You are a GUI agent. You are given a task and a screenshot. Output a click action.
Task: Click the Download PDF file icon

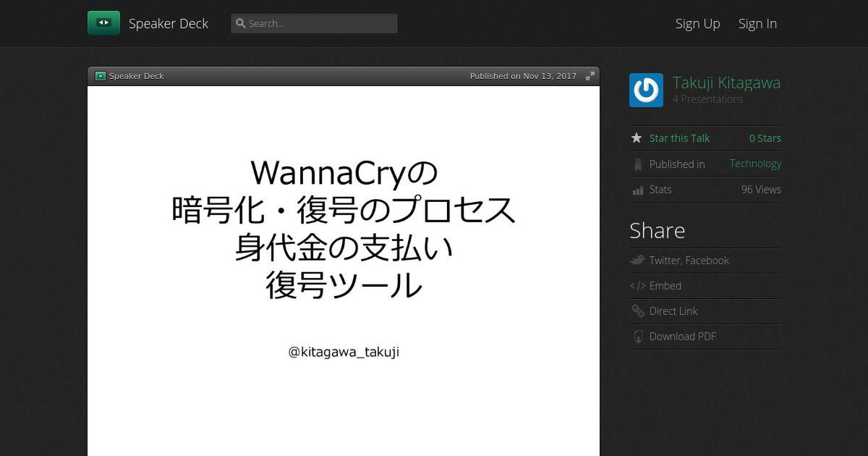coord(637,337)
